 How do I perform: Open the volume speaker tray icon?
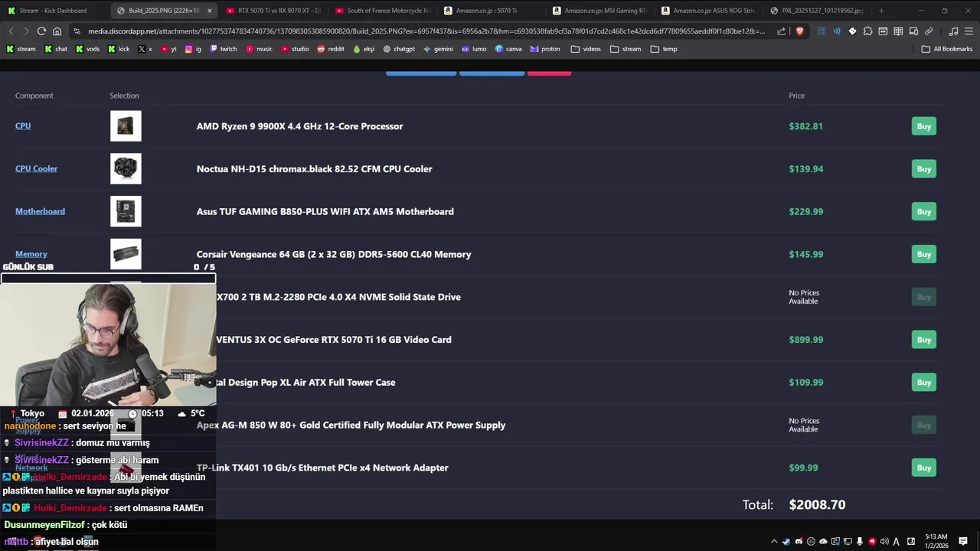pos(884,542)
